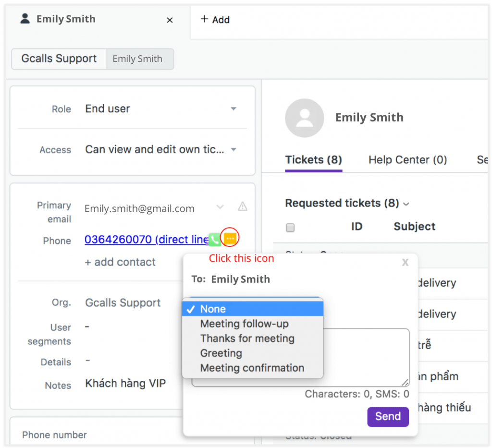Click the add contact link

pos(120,262)
